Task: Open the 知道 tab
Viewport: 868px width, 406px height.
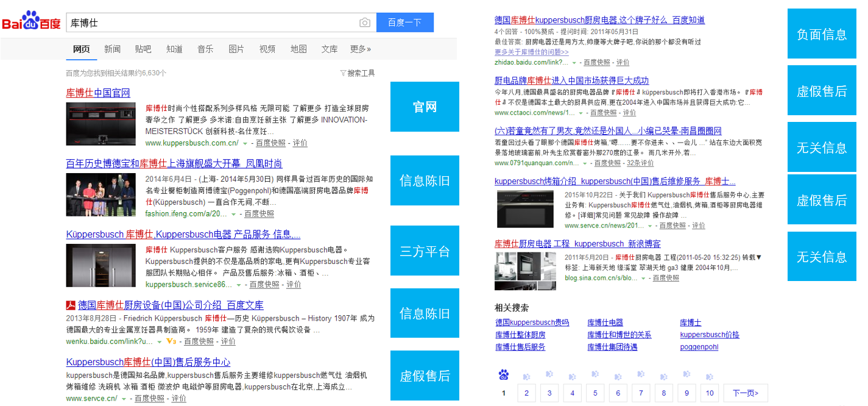Action: click(174, 49)
